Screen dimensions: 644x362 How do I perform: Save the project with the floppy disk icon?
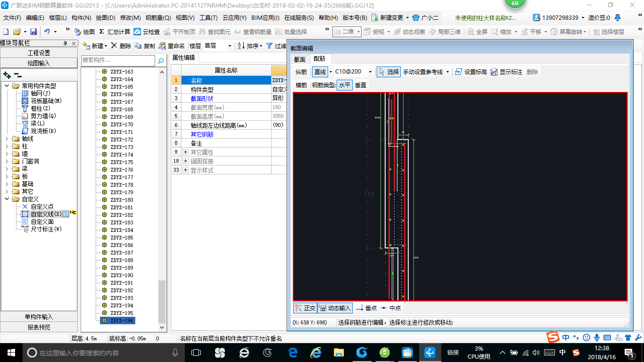point(33,32)
